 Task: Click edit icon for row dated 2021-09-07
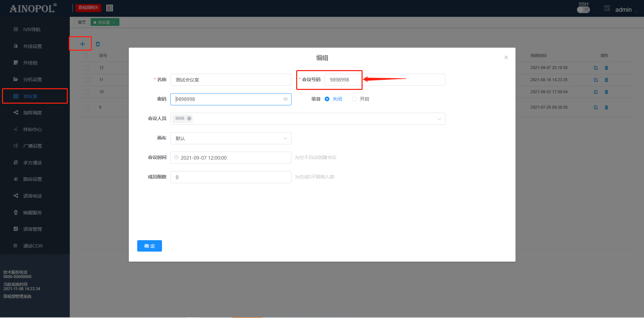(x=596, y=68)
